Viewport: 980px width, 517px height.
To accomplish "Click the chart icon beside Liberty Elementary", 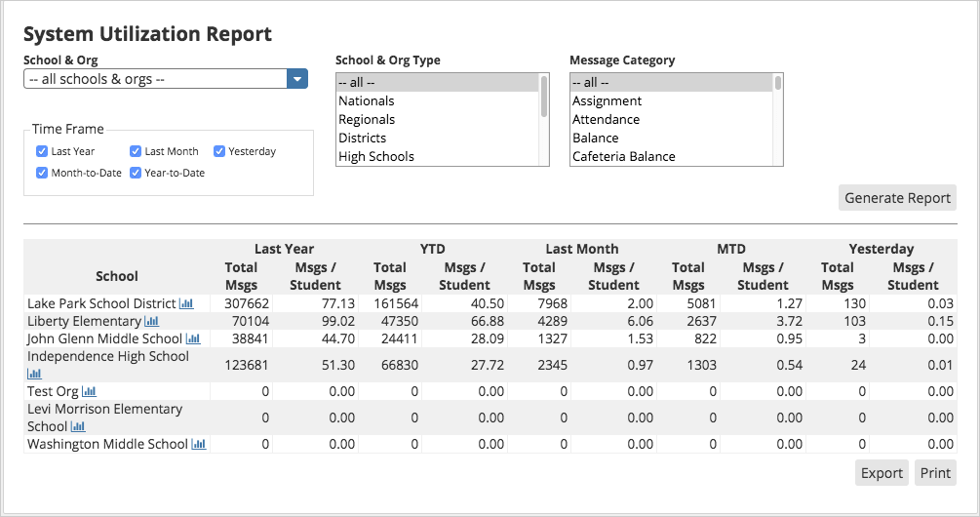I will (x=151, y=321).
